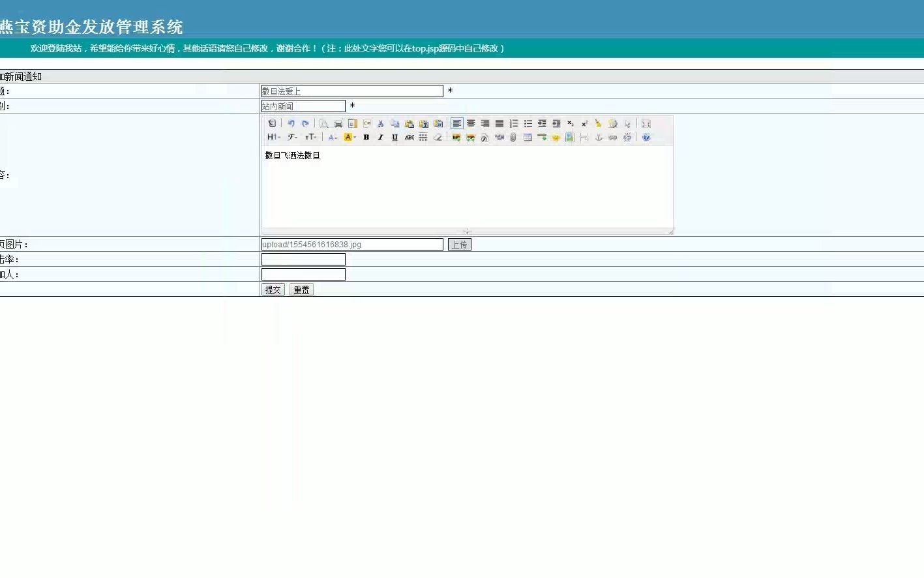Image resolution: width=924 pixels, height=578 pixels.
Task: Align text right in the editor
Action: (485, 123)
